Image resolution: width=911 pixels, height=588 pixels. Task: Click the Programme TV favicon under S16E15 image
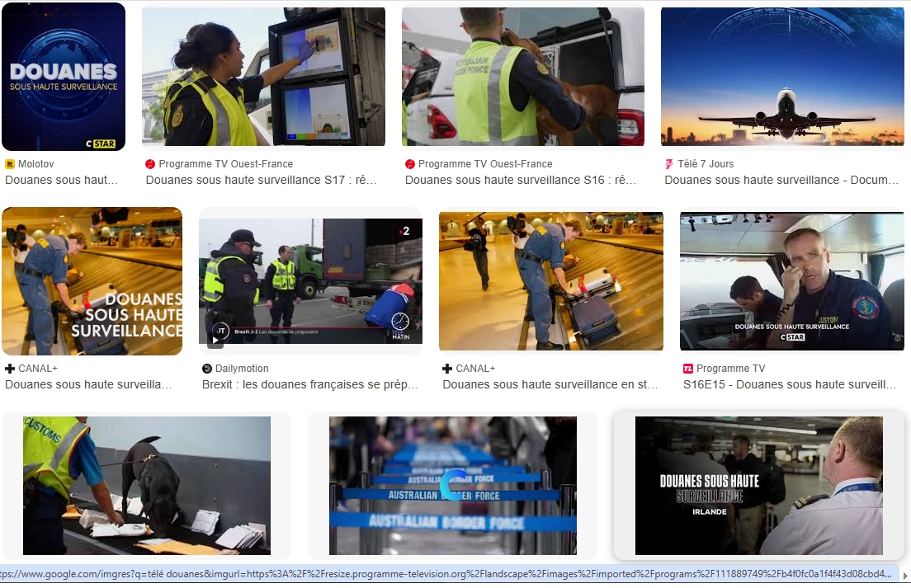(x=688, y=369)
